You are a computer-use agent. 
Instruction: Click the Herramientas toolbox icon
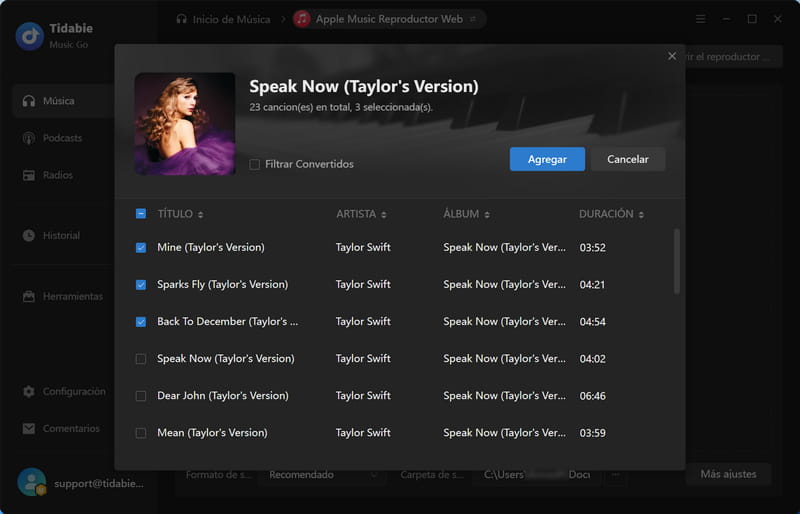point(29,296)
